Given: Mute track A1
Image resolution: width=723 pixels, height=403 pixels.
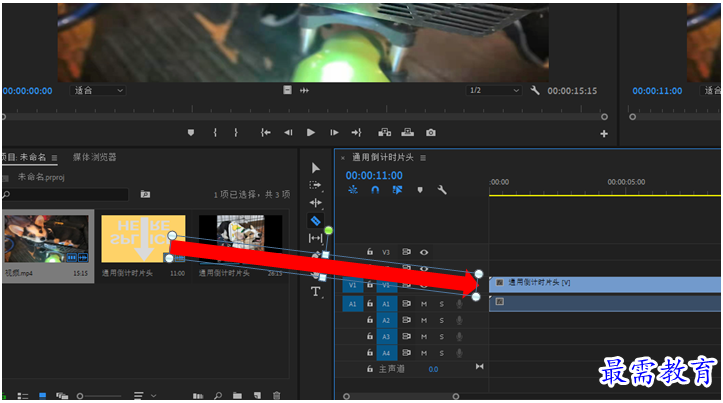Looking at the screenshot, I should tap(424, 304).
